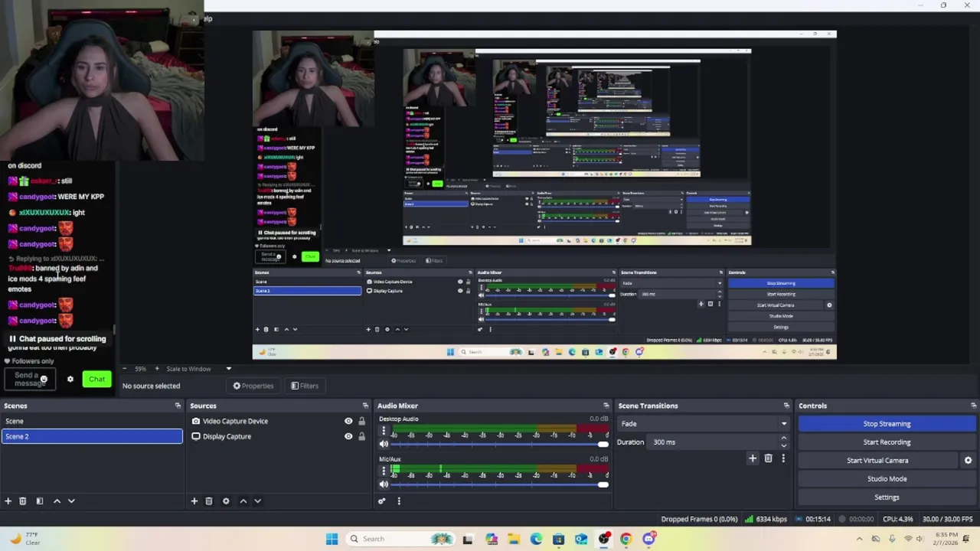This screenshot has width=980, height=551.
Task: Zoom in preview with plus icon
Action: click(x=157, y=369)
